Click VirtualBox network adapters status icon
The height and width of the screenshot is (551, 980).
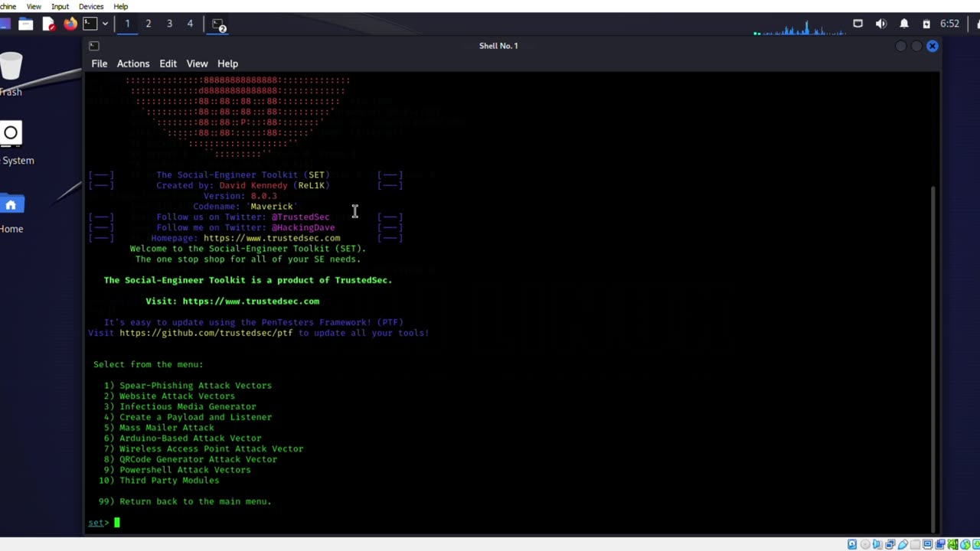coord(890,544)
